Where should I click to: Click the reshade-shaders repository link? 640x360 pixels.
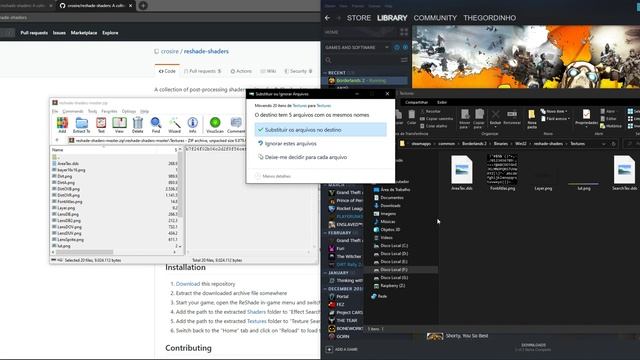click(x=206, y=51)
